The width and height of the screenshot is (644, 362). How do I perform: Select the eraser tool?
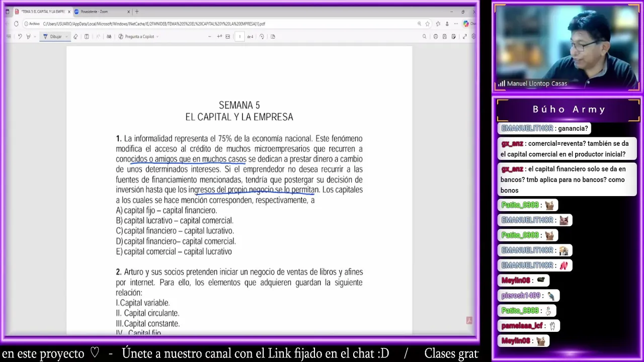(x=75, y=36)
